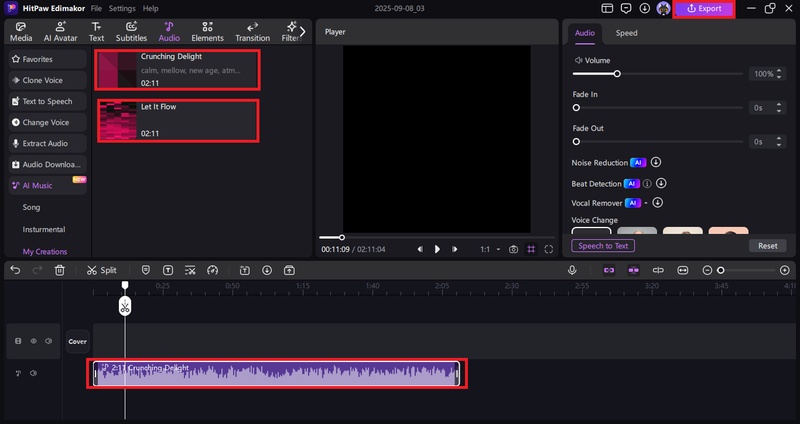Open the Settings menu
The image size is (800, 424).
click(x=122, y=9)
